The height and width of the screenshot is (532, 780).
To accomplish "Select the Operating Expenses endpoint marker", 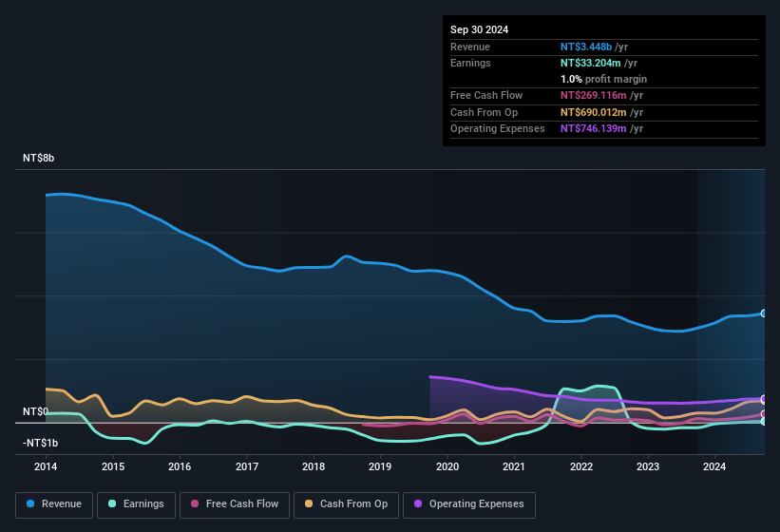I will click(x=764, y=399).
